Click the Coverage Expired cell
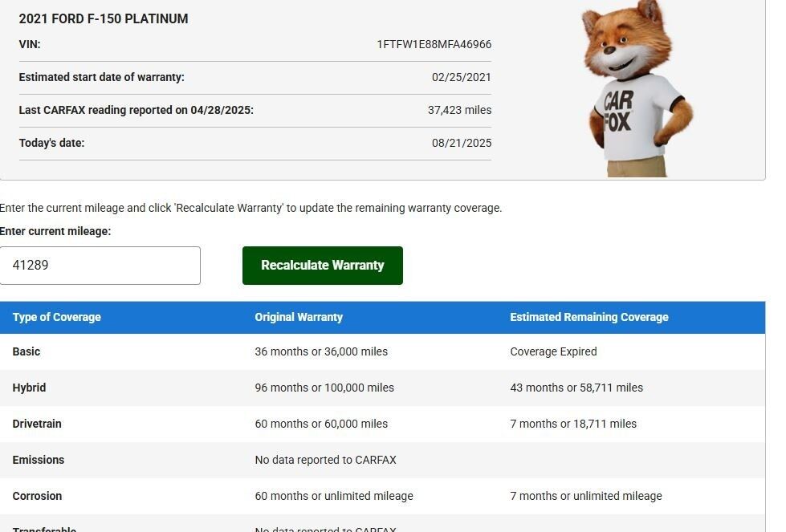Screen dimensions: 786x532 click(x=553, y=351)
